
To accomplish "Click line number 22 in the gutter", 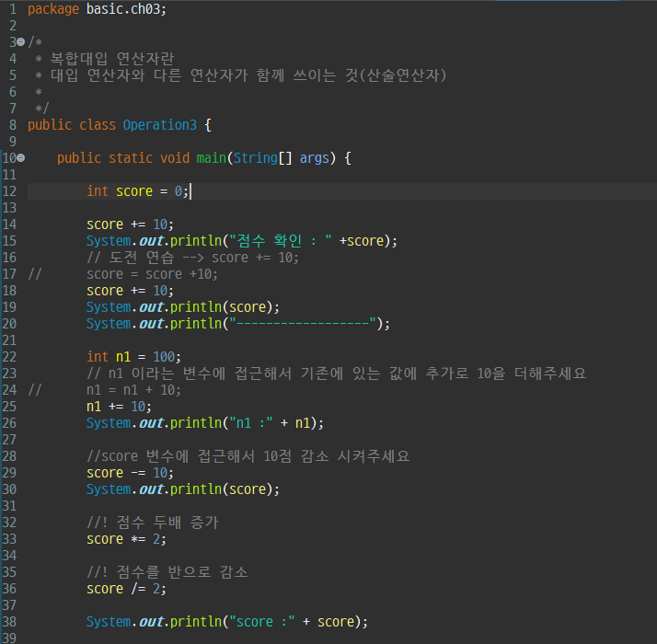I will coord(9,357).
